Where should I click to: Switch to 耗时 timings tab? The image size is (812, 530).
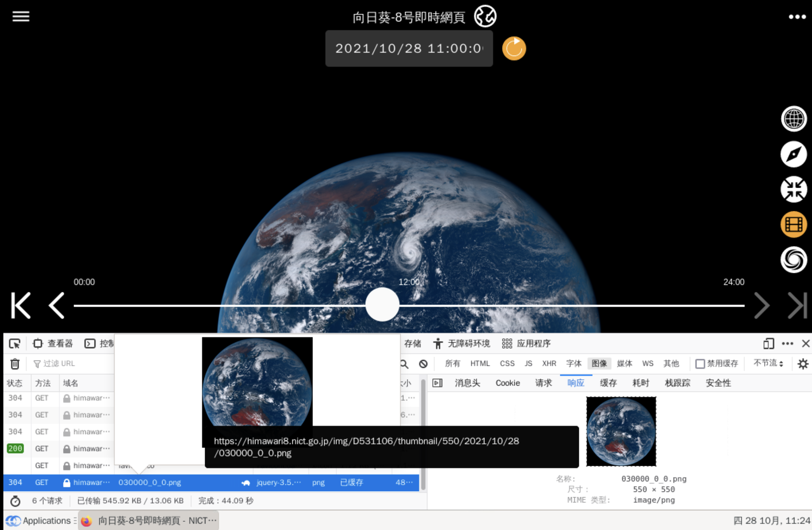click(x=641, y=383)
